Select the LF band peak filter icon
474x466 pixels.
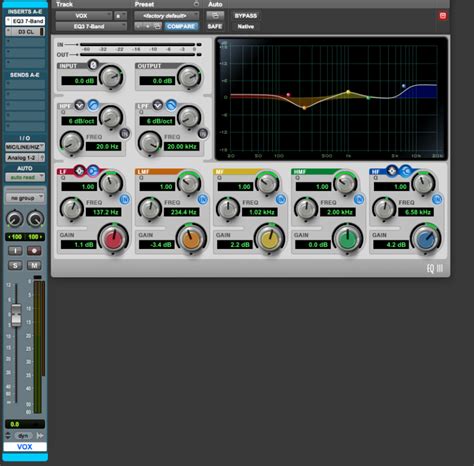coord(79,171)
